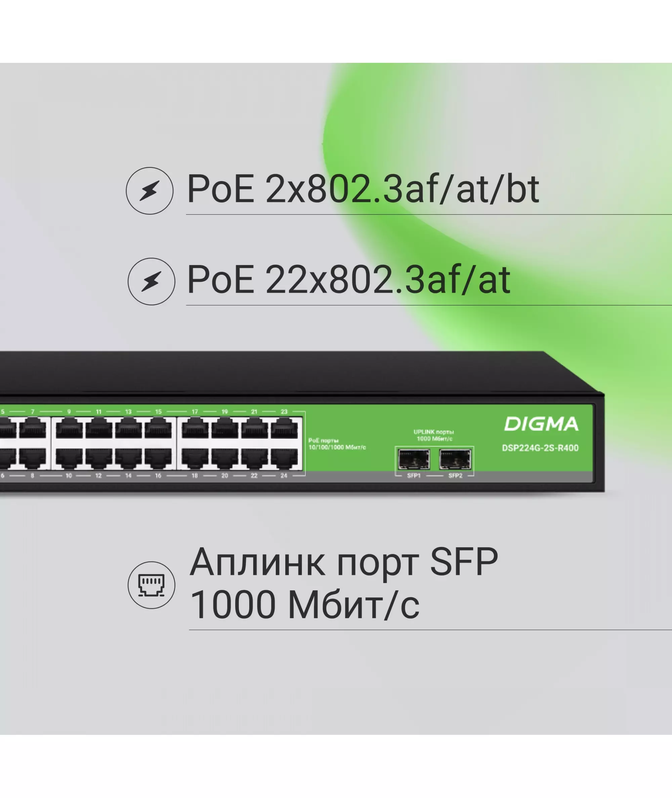Click the 1000 Мбит/с text line
The height and width of the screenshot is (798, 672).
click(x=304, y=604)
